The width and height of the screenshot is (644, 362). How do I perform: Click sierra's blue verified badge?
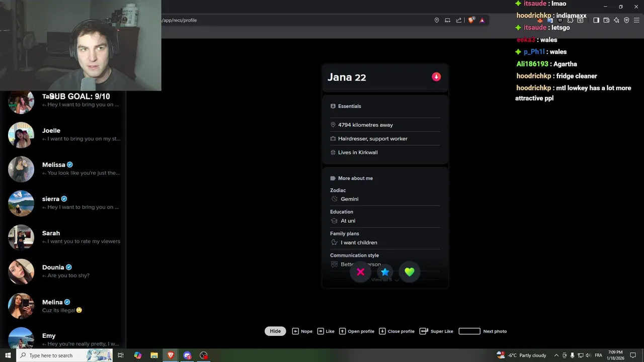64,199
